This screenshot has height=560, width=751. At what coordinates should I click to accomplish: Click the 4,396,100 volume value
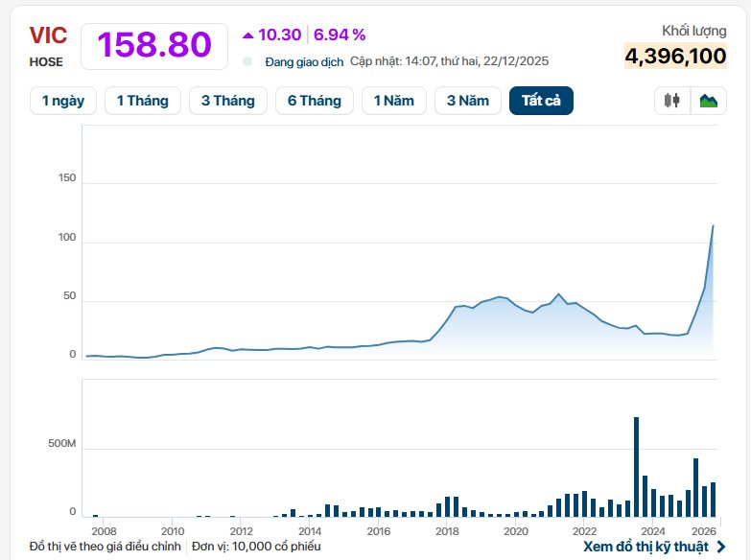tap(675, 57)
